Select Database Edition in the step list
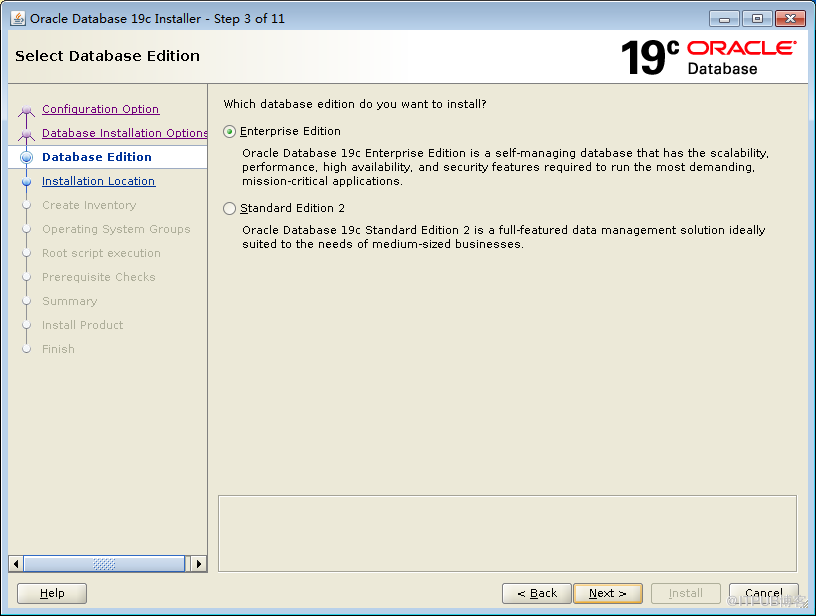 pos(97,157)
